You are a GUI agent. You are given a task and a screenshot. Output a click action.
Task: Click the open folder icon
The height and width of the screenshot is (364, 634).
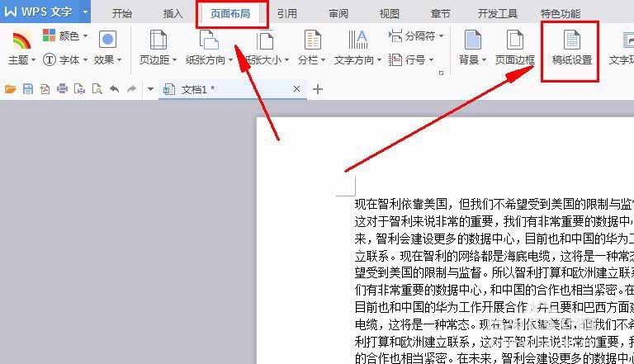(11, 88)
